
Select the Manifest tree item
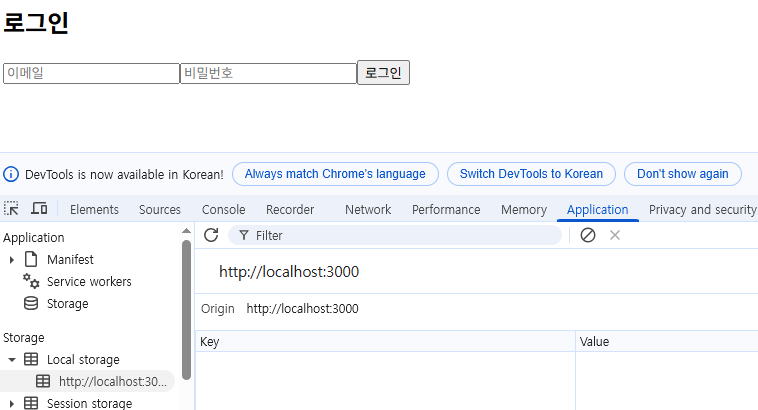pos(70,260)
